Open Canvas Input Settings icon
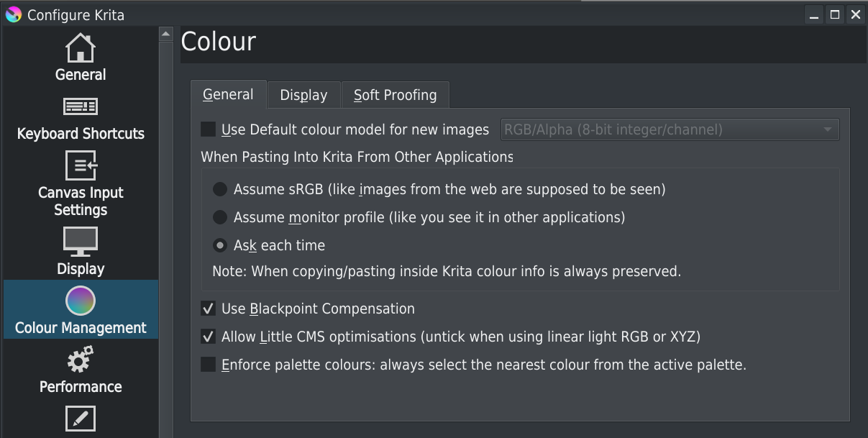Viewport: 868px width, 438px height. pyautogui.click(x=81, y=165)
